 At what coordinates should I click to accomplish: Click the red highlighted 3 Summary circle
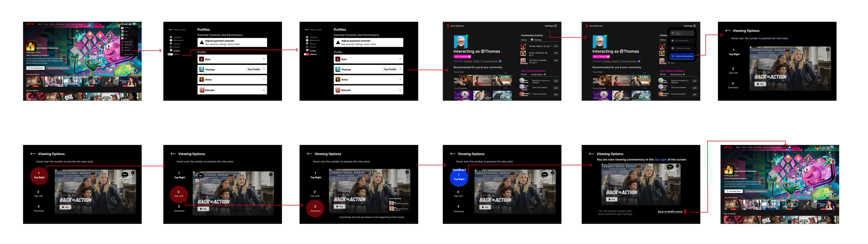pos(315,208)
